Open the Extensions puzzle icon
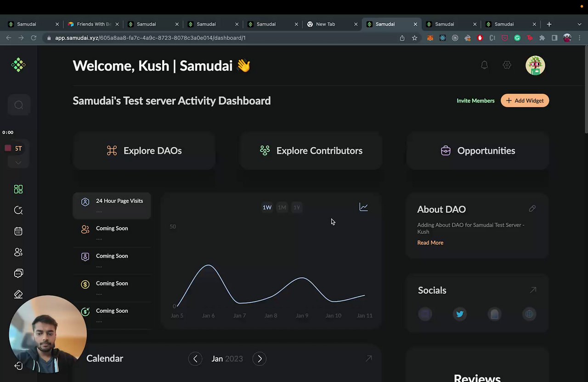This screenshot has height=382, width=588. 542,38
